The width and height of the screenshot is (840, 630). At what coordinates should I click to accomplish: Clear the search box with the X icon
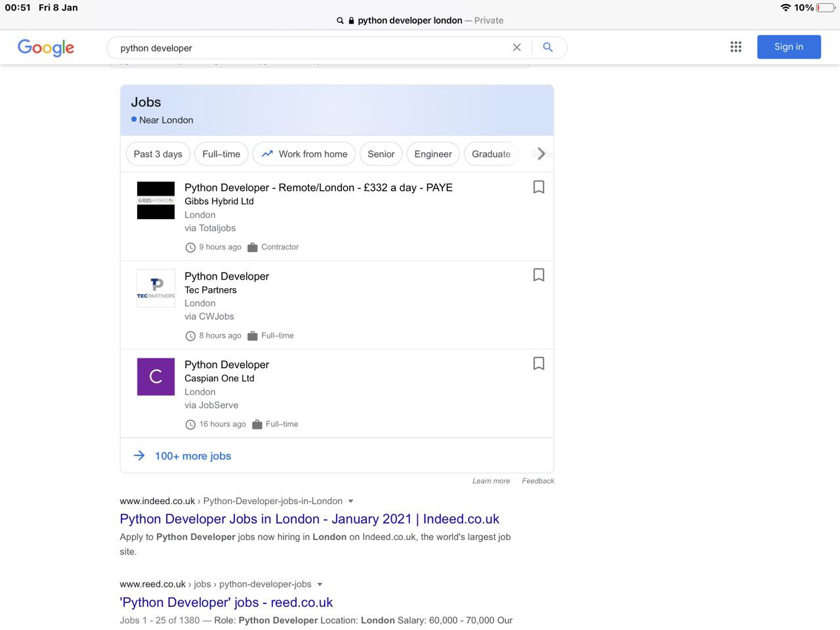pos(517,47)
